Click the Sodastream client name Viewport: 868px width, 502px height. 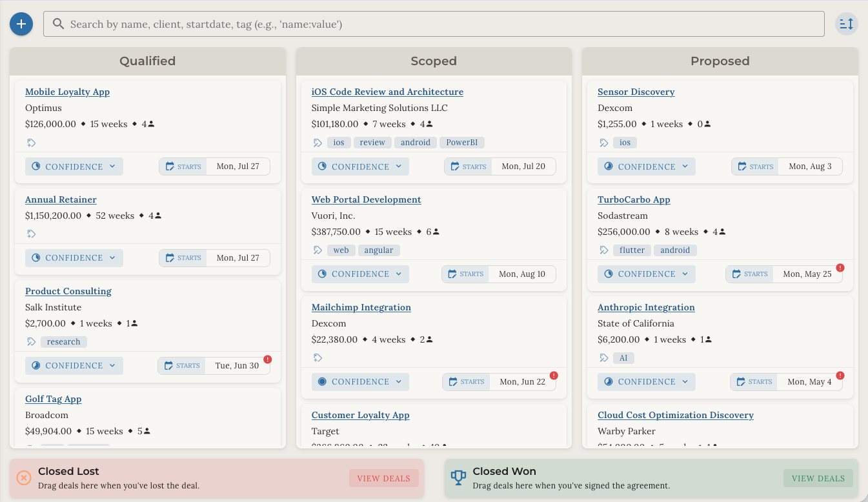tap(623, 216)
